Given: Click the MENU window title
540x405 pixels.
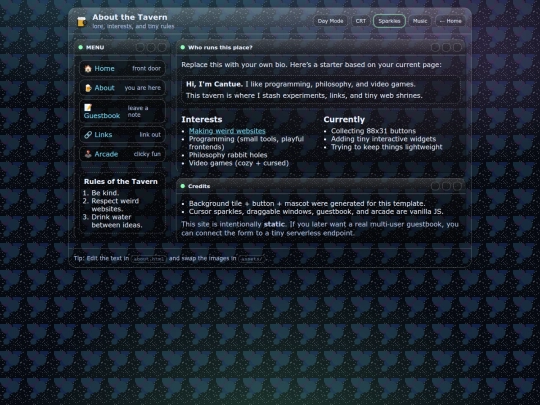Looking at the screenshot, I should [x=95, y=48].
